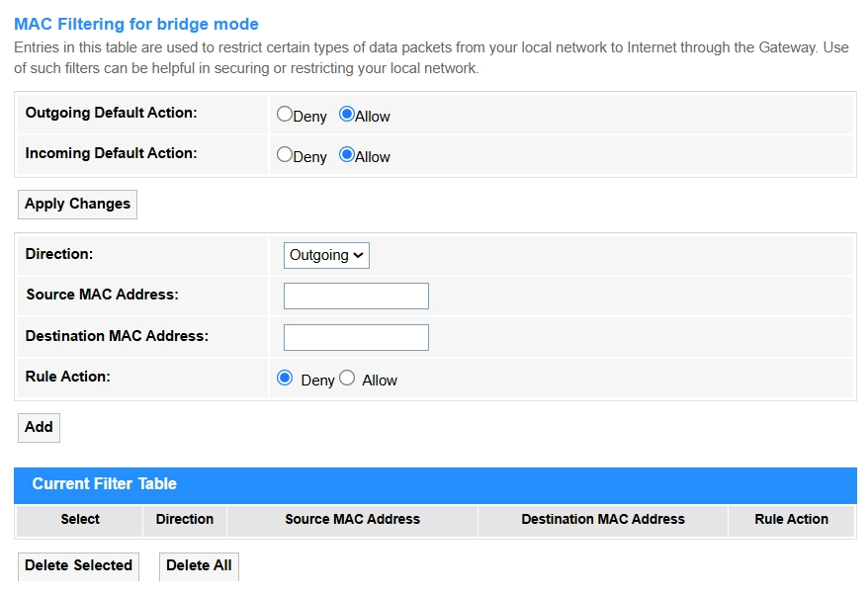The height and width of the screenshot is (596, 868).
Task: Click the Source MAC Address input field
Action: click(x=356, y=297)
